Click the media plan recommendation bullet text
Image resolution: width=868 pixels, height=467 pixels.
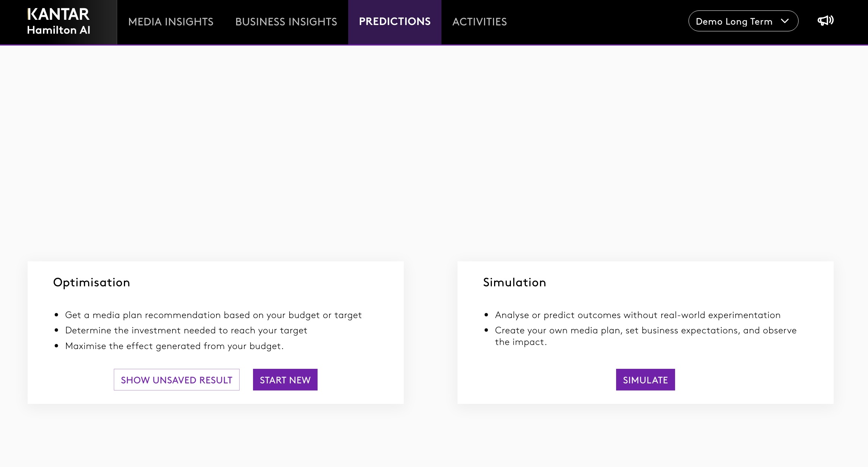click(x=213, y=315)
